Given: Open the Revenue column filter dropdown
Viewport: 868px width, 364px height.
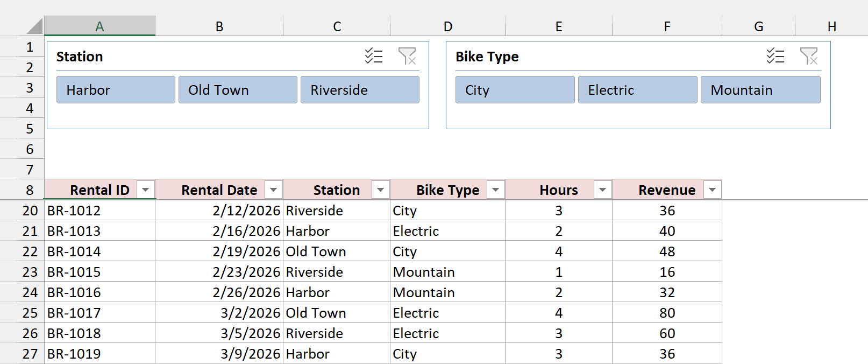Looking at the screenshot, I should tap(713, 190).
